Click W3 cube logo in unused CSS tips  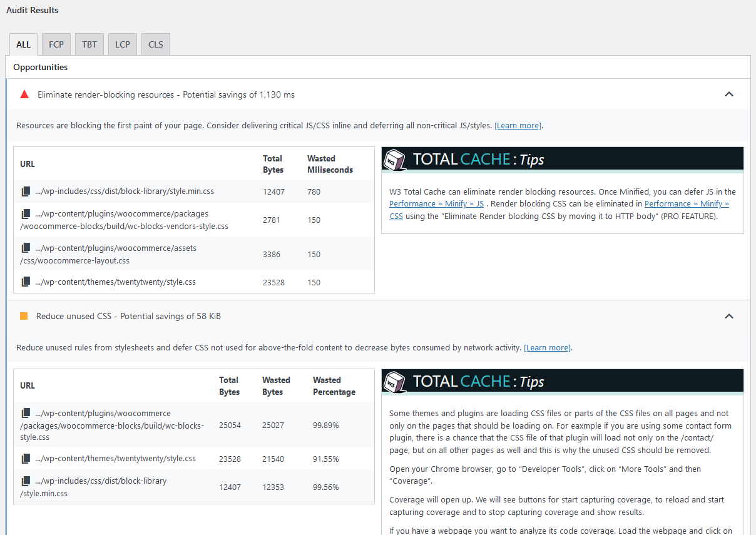coord(394,381)
